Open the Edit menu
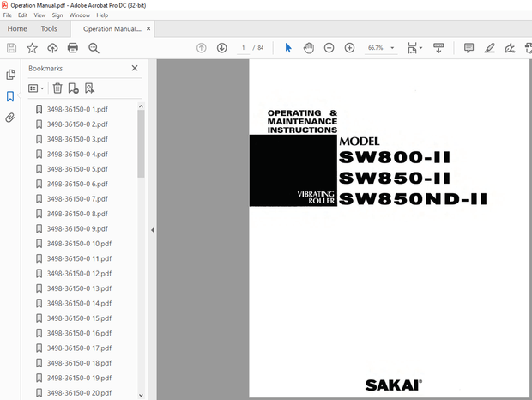 coord(22,15)
